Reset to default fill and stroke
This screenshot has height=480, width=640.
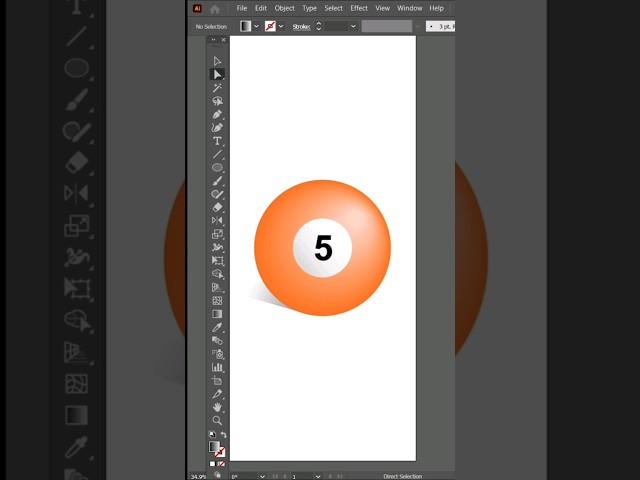pyautogui.click(x=211, y=435)
